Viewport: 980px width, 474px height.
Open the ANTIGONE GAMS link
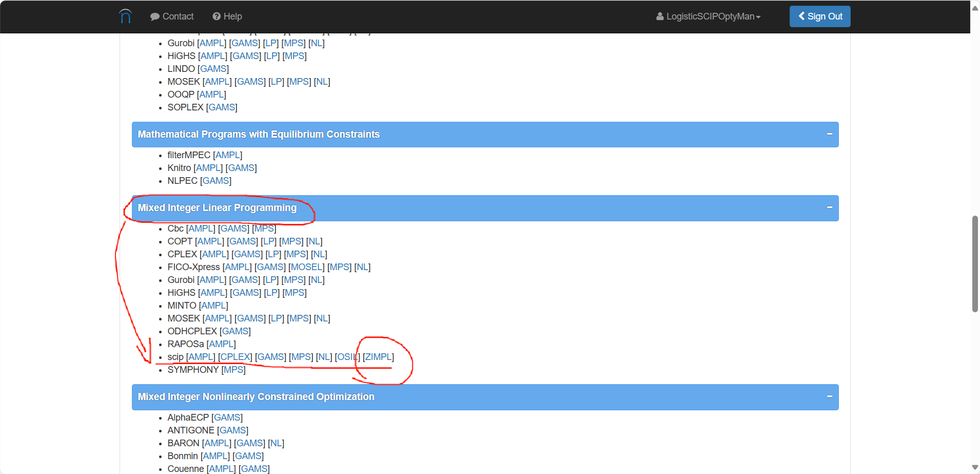233,430
